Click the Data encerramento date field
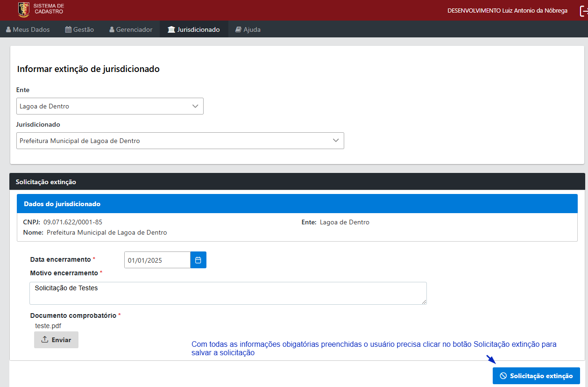The height and width of the screenshot is (387, 588). pos(157,260)
